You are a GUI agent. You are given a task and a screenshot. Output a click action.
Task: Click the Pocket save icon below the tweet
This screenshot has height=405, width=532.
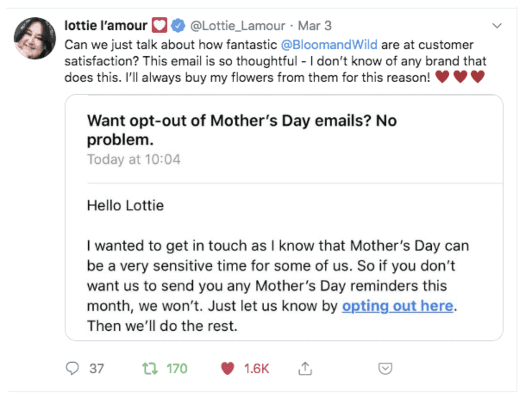[385, 368]
